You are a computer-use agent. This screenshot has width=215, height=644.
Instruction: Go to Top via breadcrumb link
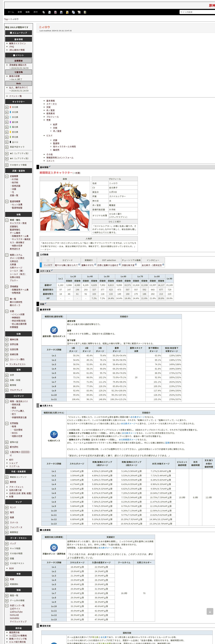[6, 19]
